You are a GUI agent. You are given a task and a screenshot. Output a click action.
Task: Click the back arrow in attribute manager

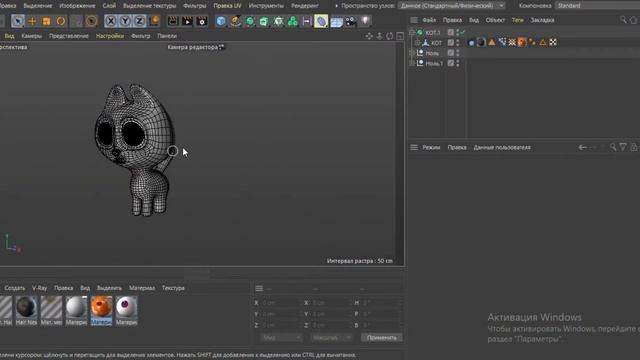click(x=582, y=147)
